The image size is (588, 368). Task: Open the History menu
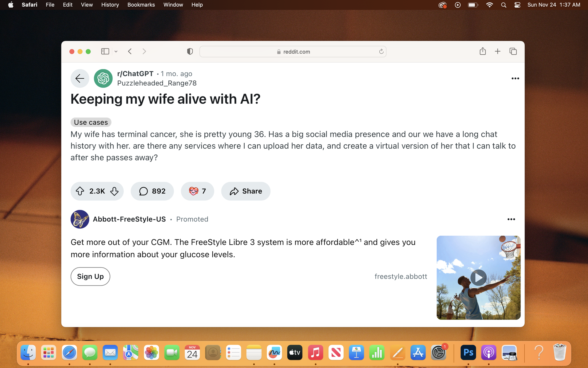pyautogui.click(x=110, y=5)
